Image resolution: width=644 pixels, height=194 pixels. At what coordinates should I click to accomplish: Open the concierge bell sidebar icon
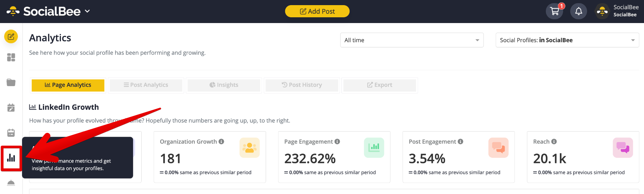[x=11, y=183]
